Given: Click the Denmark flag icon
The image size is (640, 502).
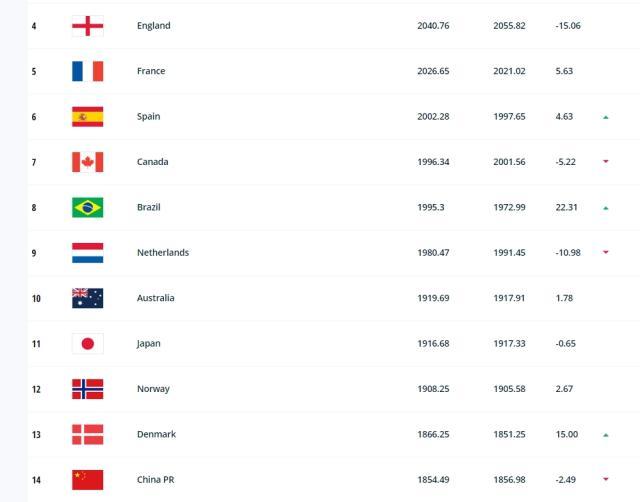Looking at the screenshot, I should click(x=87, y=434).
